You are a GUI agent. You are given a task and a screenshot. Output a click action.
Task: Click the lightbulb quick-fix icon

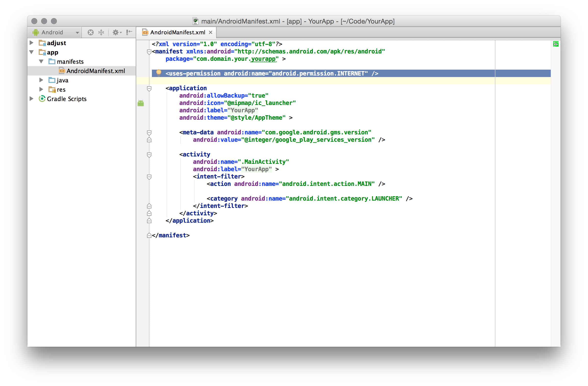point(159,73)
